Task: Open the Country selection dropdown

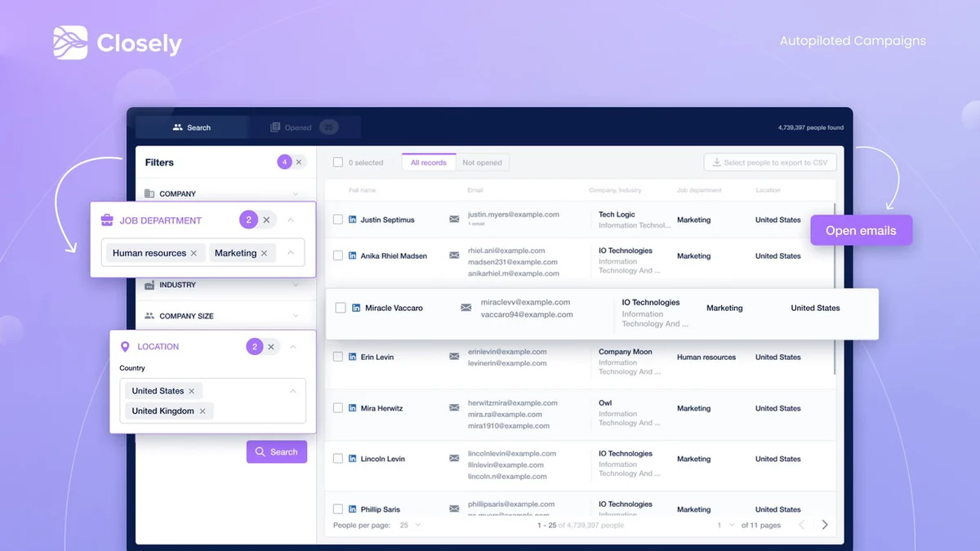Action: pyautogui.click(x=293, y=391)
